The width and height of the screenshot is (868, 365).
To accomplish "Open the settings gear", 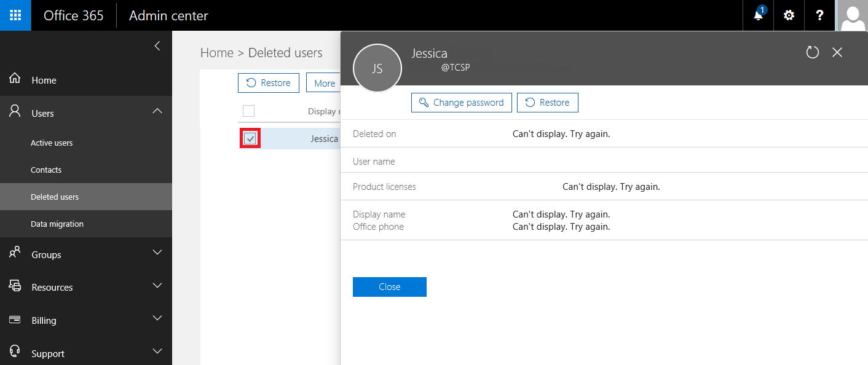I will pyautogui.click(x=789, y=15).
